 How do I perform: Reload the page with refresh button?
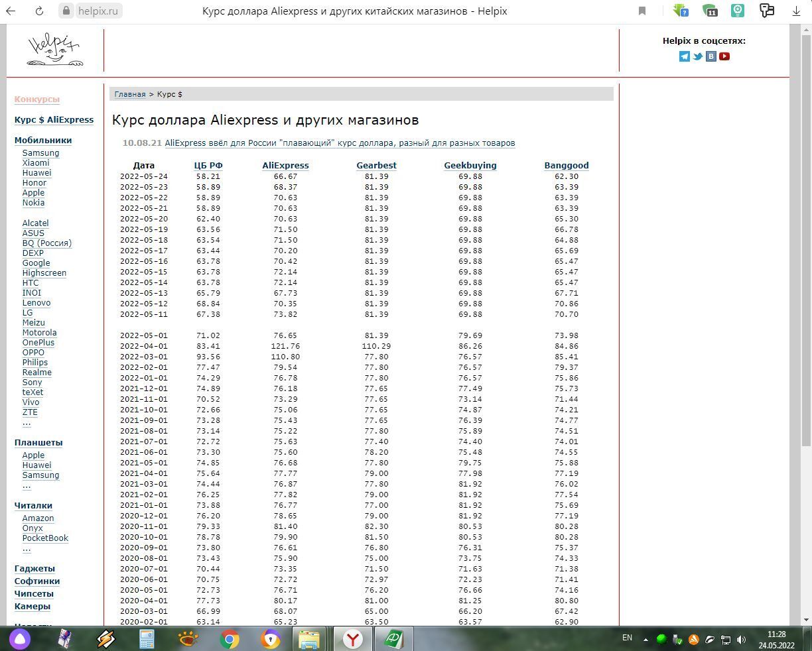click(39, 11)
